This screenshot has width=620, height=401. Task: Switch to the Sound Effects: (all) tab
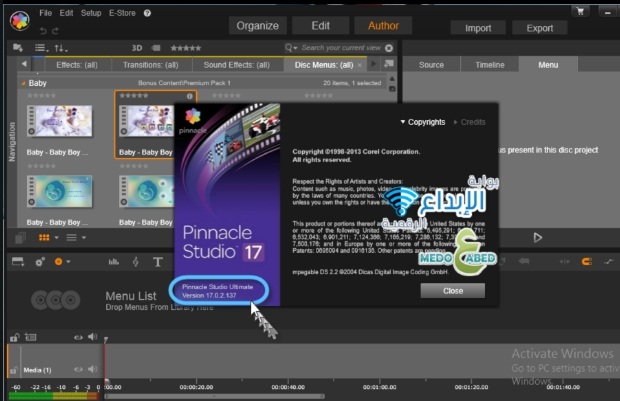(236, 65)
